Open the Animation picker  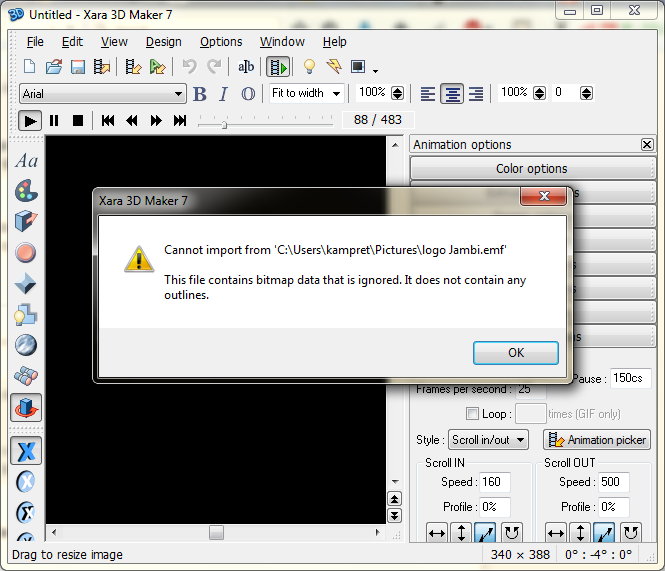pyautogui.click(x=597, y=440)
